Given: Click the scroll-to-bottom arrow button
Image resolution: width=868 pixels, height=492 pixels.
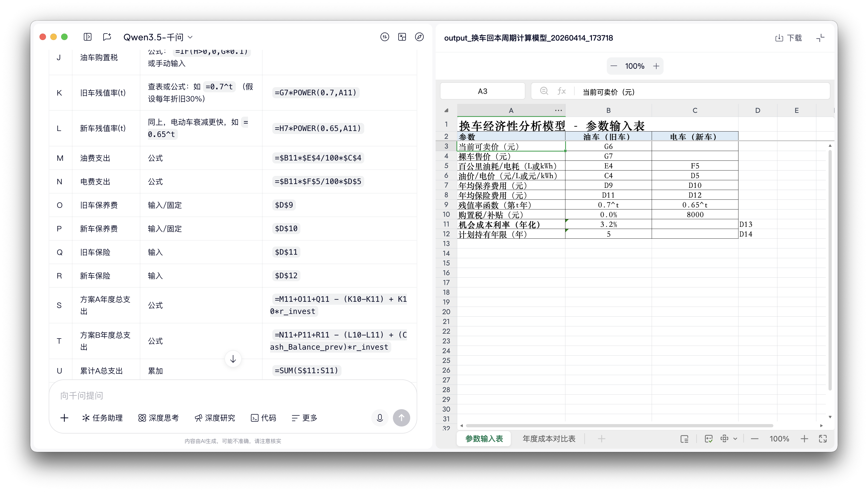Looking at the screenshot, I should pyautogui.click(x=233, y=359).
